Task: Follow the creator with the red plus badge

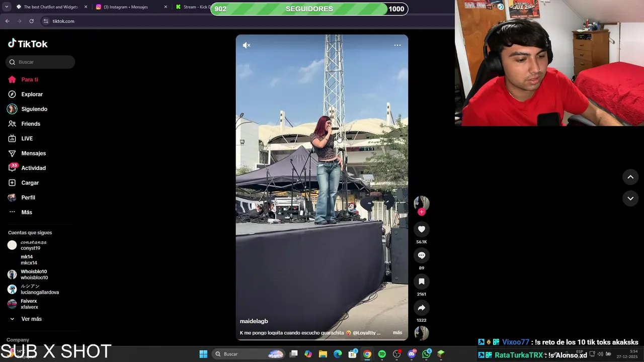Action: click(422, 212)
